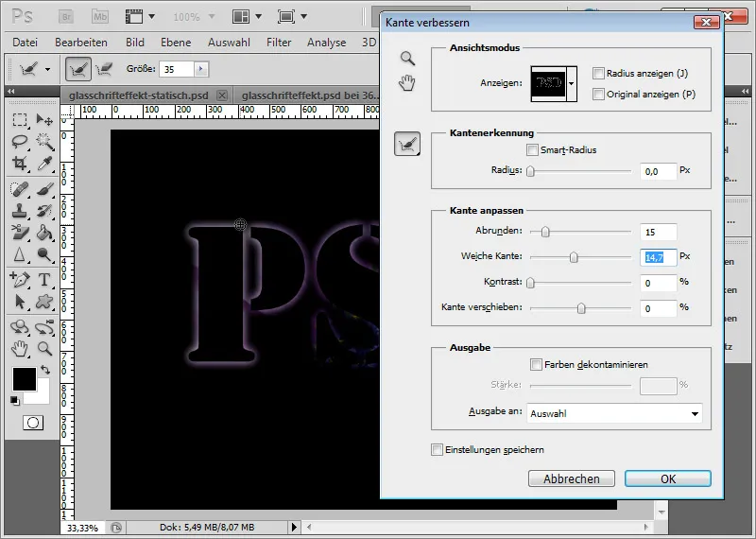Select the History Brush tool

[44, 211]
